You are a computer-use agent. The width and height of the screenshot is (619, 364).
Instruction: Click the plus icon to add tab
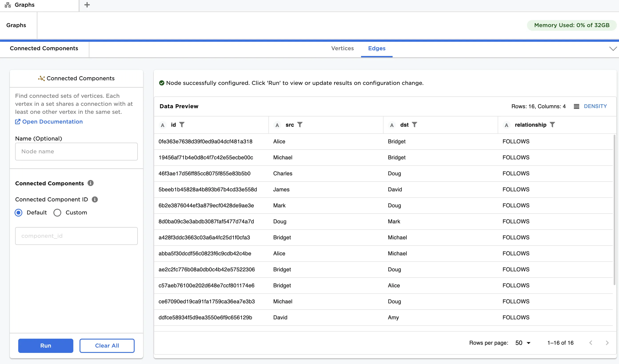pyautogui.click(x=87, y=5)
